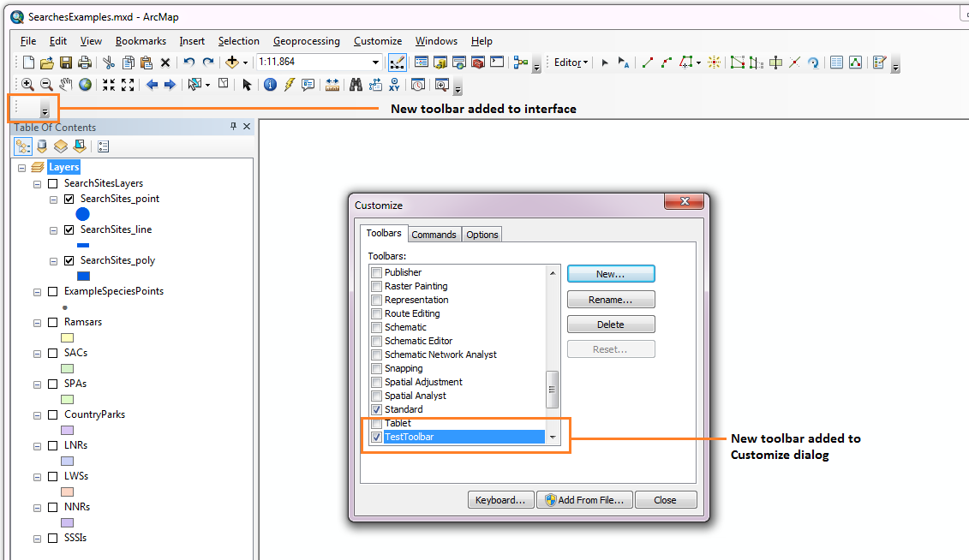Uncheck the SearchSites_line layer

pos(69,229)
